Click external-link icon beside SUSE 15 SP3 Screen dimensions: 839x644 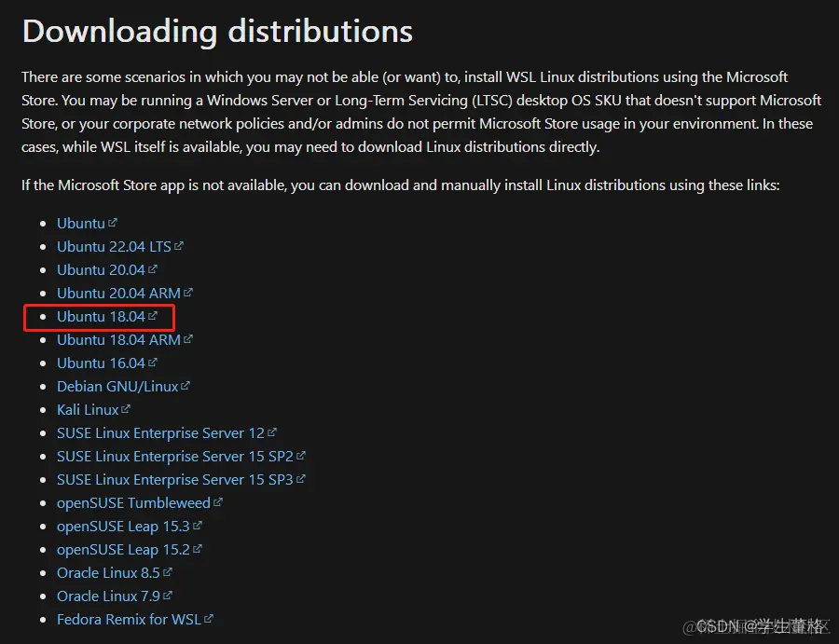pyautogui.click(x=301, y=478)
